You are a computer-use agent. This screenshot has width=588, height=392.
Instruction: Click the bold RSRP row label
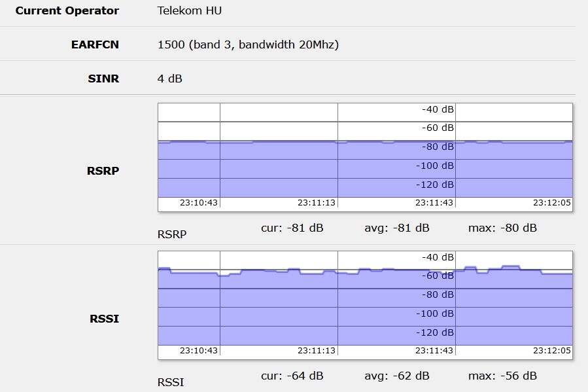tap(103, 171)
